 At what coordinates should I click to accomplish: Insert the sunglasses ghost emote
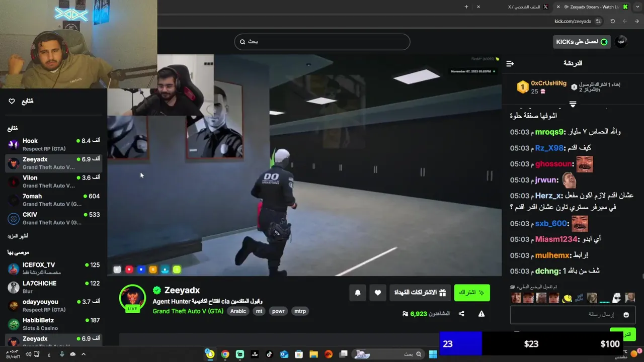[616, 298]
